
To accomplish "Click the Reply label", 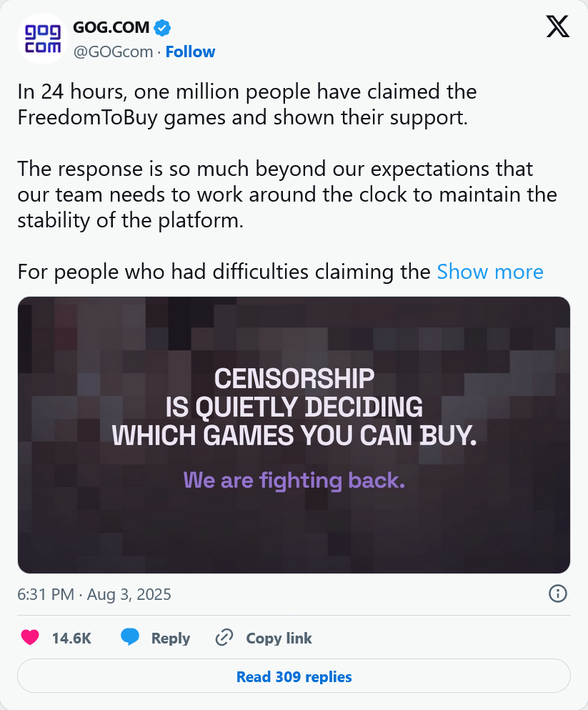I will coord(170,638).
